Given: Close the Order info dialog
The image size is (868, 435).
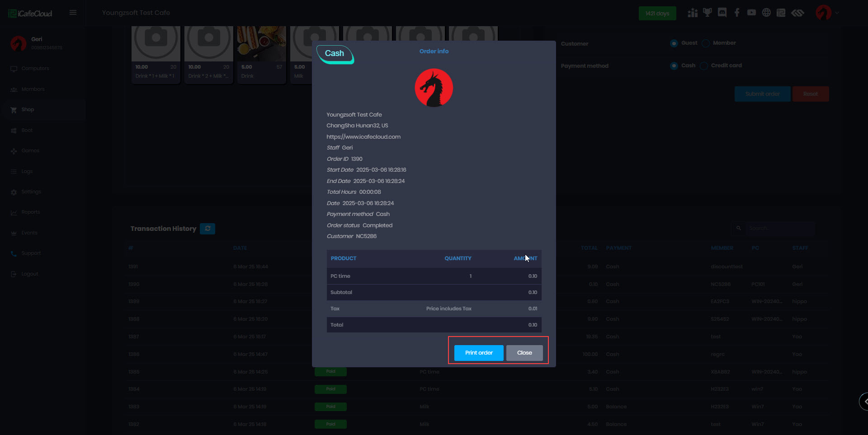Looking at the screenshot, I should point(524,353).
